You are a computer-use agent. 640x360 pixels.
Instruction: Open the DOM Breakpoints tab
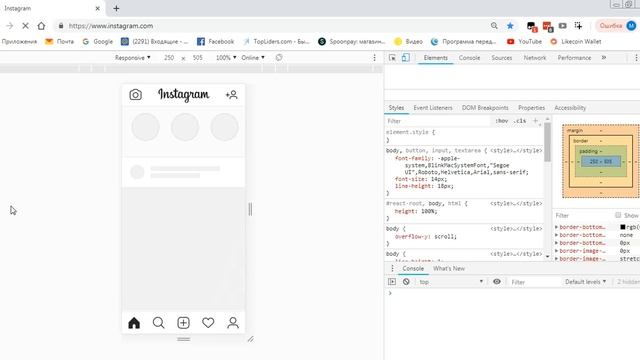485,108
